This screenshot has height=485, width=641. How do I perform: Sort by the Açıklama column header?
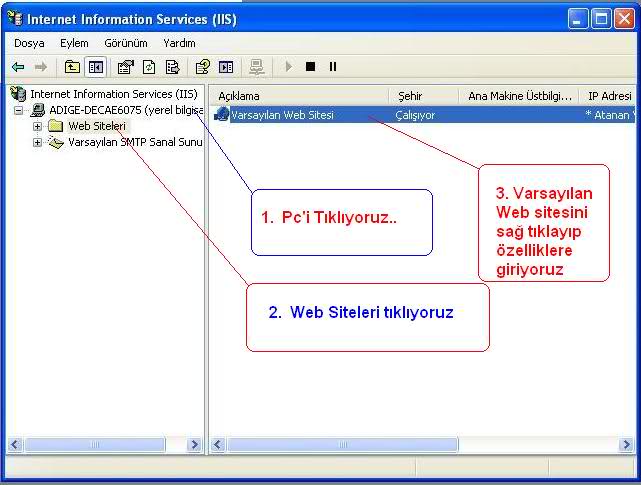coord(299,96)
